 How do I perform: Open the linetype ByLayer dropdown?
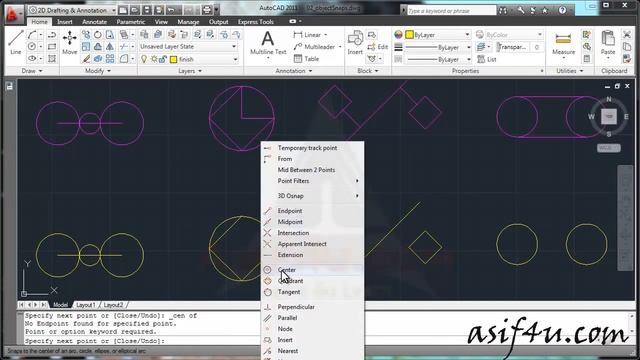click(x=438, y=60)
